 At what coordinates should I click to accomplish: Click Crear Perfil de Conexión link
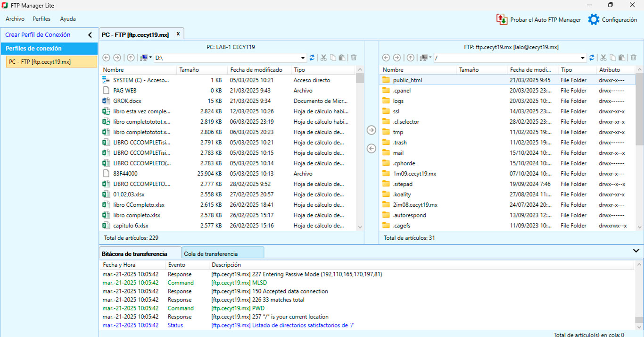[38, 34]
